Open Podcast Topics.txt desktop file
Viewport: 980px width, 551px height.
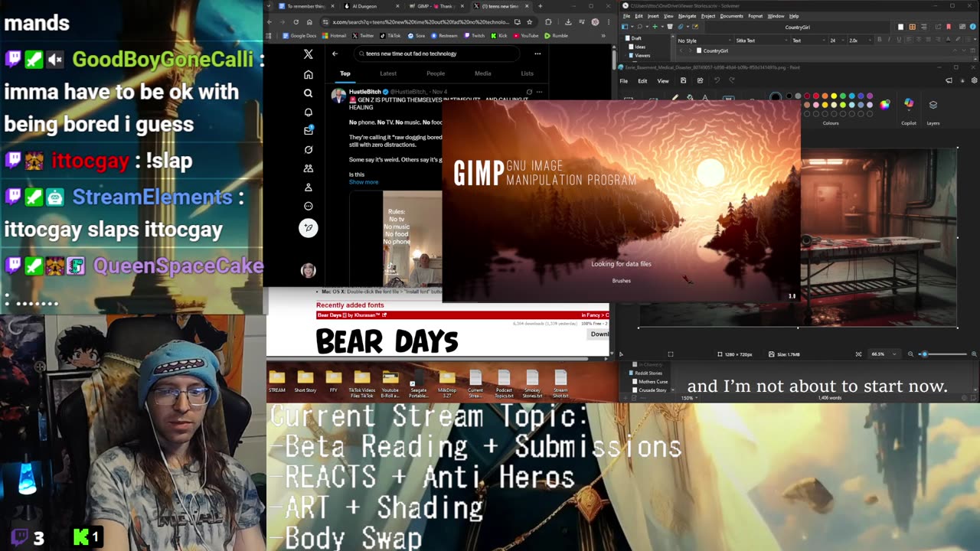pyautogui.click(x=504, y=384)
